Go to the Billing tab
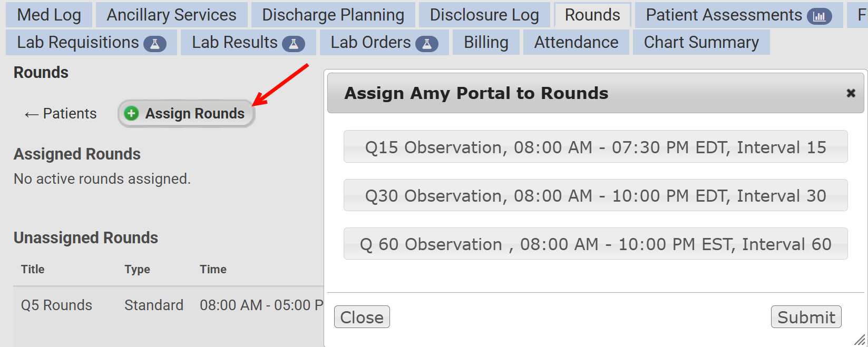 click(x=486, y=42)
